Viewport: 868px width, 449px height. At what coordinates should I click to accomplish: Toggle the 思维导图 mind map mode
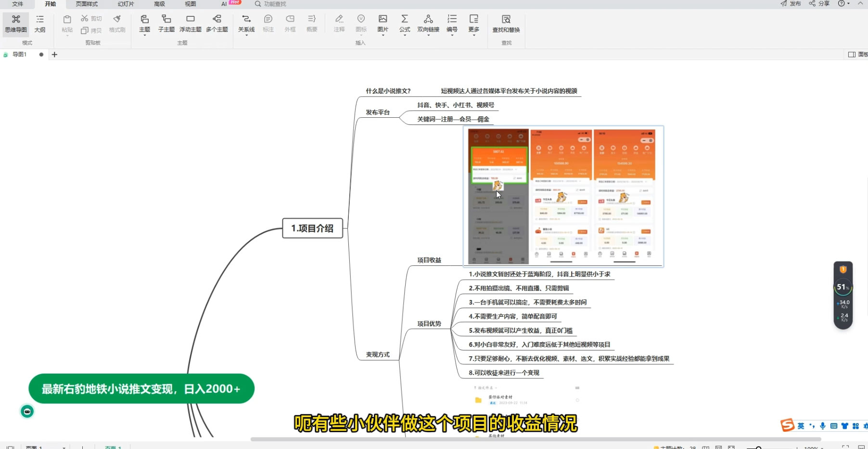click(16, 23)
